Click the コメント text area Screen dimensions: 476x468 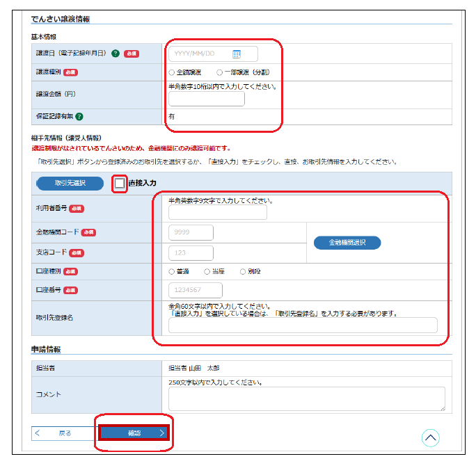(x=306, y=398)
